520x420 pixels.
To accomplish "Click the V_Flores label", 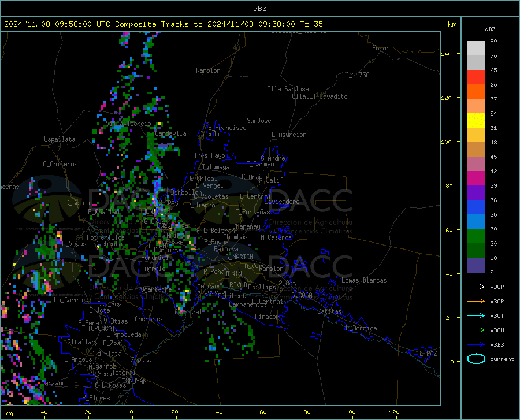I will click(96, 398).
